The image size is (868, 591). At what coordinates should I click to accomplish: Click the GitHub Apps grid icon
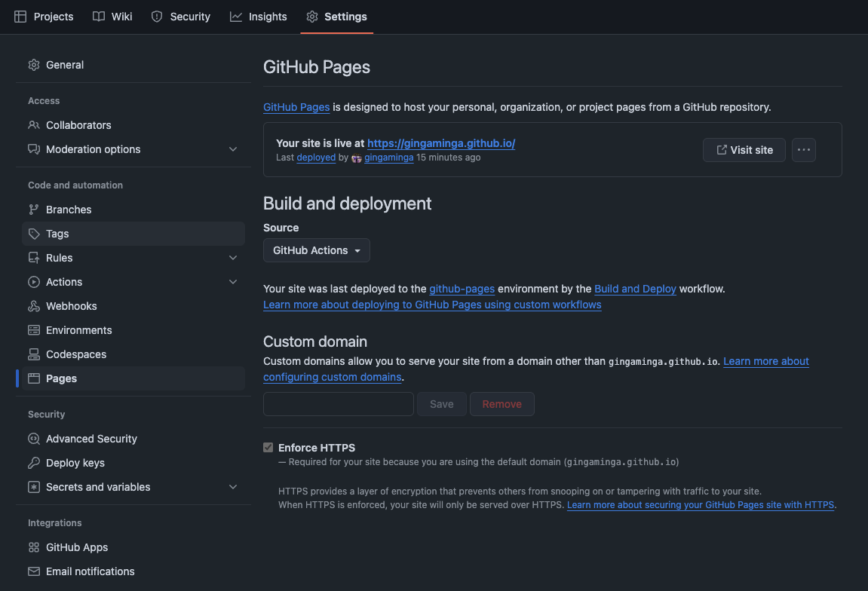pos(34,547)
